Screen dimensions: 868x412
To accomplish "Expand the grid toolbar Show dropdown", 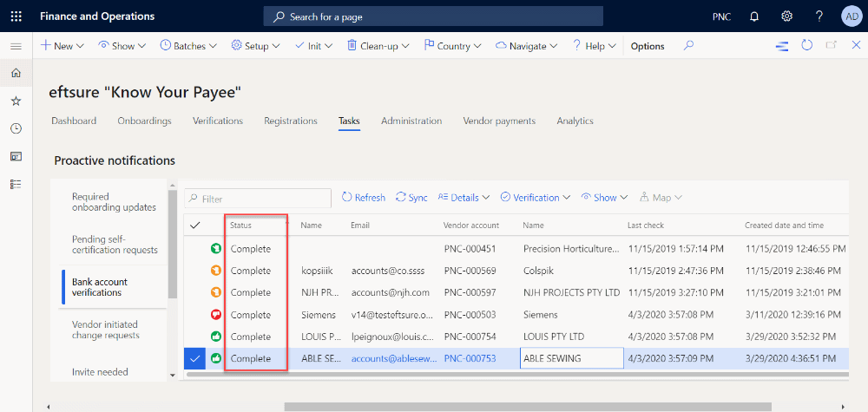I will coord(604,198).
